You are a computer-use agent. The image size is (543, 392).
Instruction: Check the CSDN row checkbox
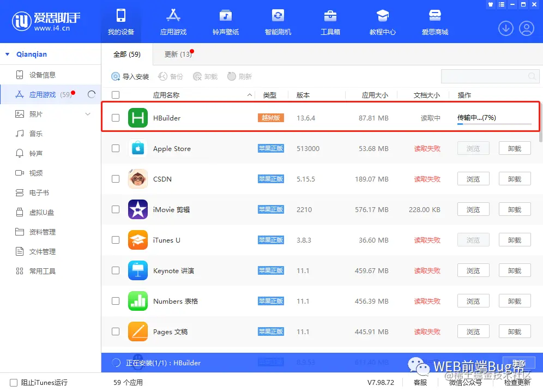(116, 179)
